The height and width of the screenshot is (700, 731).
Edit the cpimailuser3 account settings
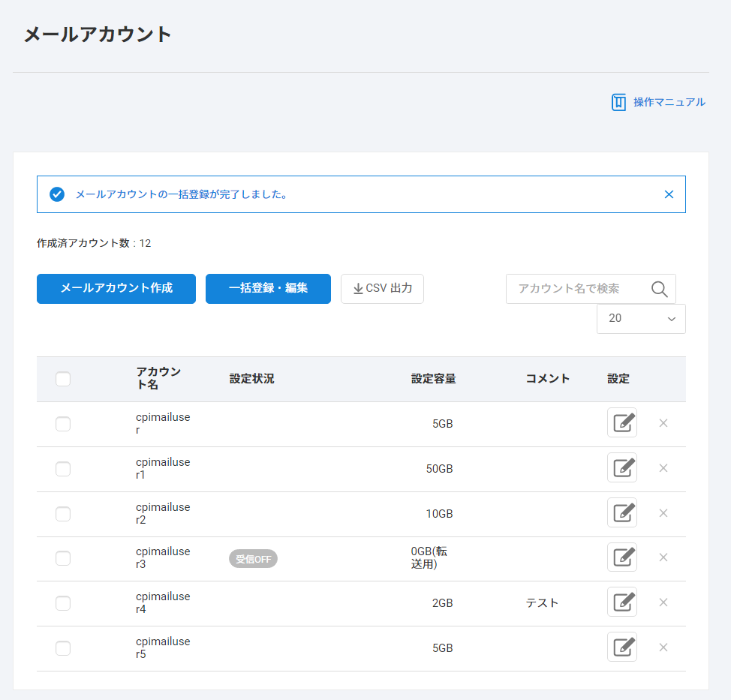point(621,557)
